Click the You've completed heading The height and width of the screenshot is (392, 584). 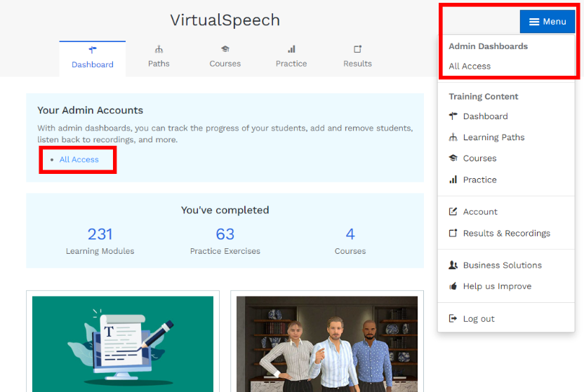coord(225,210)
